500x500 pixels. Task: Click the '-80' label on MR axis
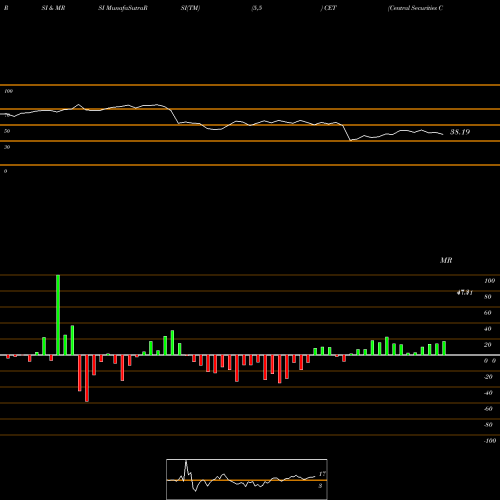click(488, 425)
